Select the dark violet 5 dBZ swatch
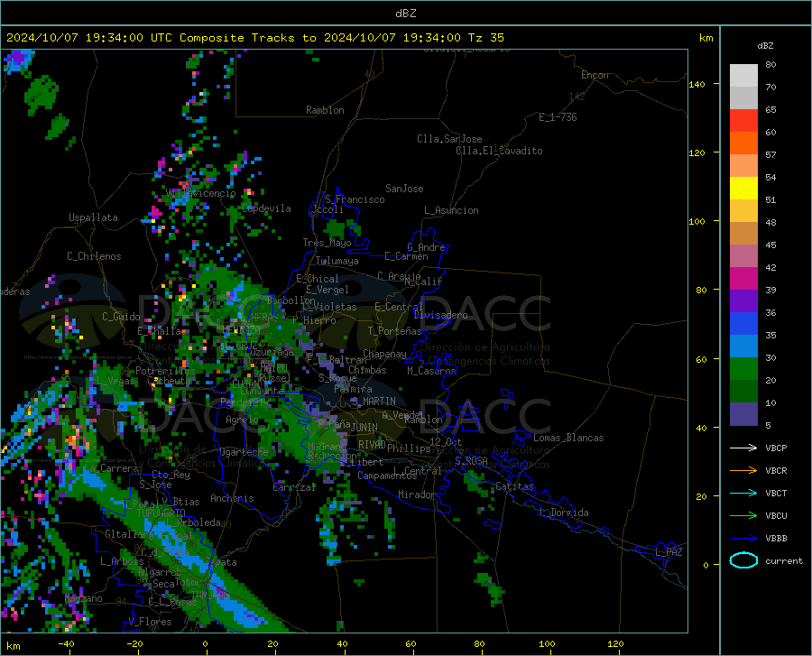The image size is (812, 656). tap(743, 414)
